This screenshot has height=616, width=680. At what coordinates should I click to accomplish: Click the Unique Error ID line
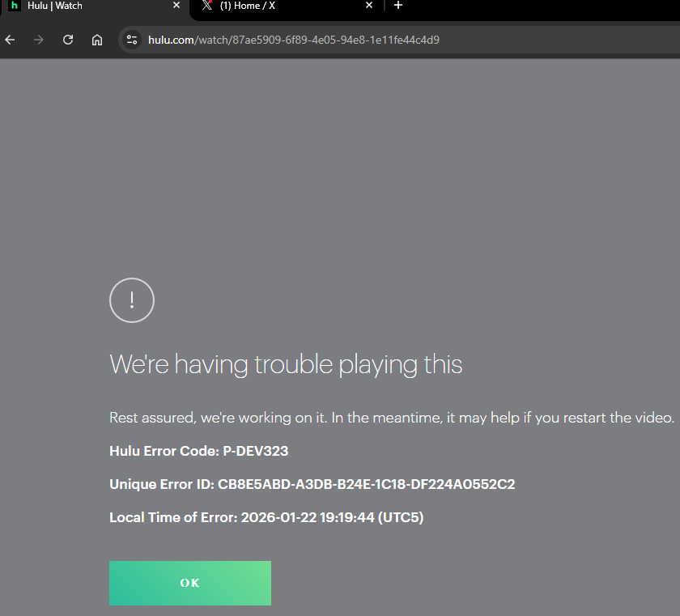[x=312, y=484]
